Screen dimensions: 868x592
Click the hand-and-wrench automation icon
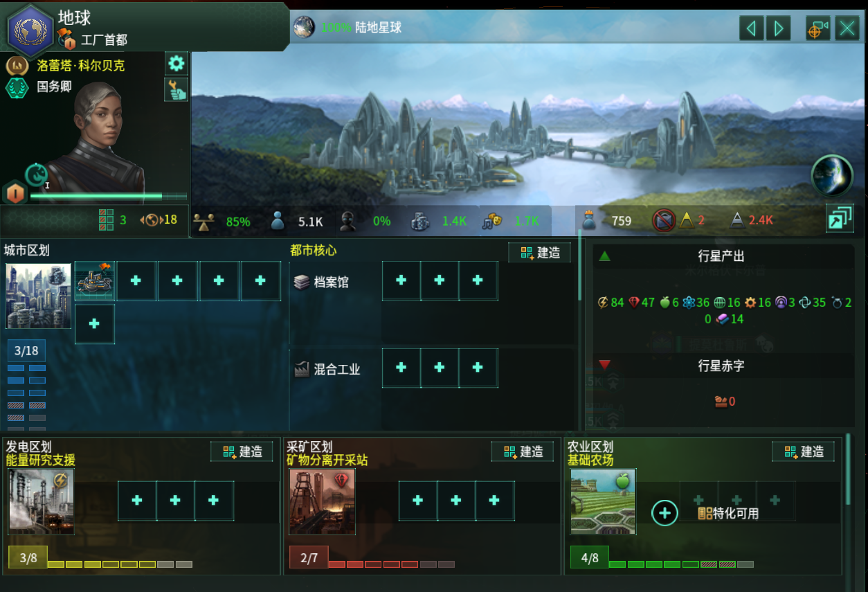(x=177, y=90)
